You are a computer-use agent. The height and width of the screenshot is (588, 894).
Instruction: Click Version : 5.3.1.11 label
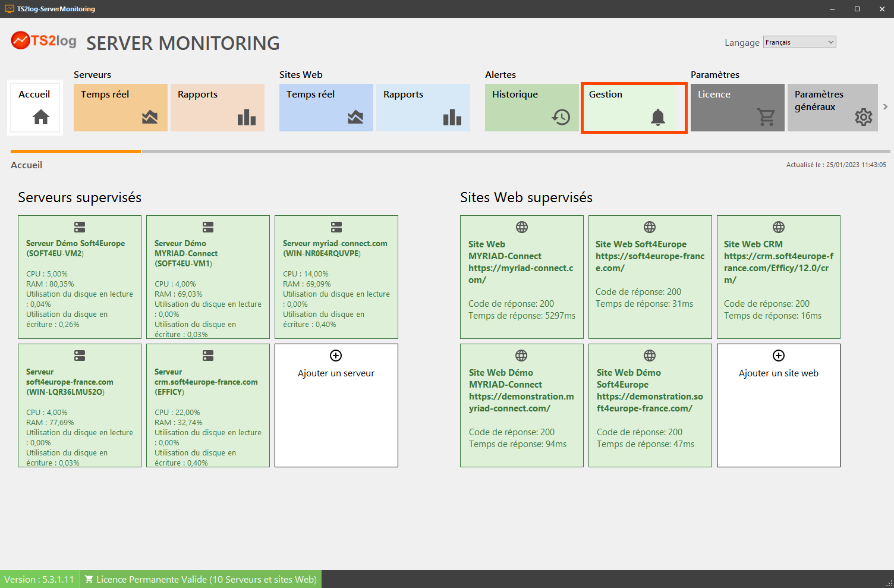[39, 579]
